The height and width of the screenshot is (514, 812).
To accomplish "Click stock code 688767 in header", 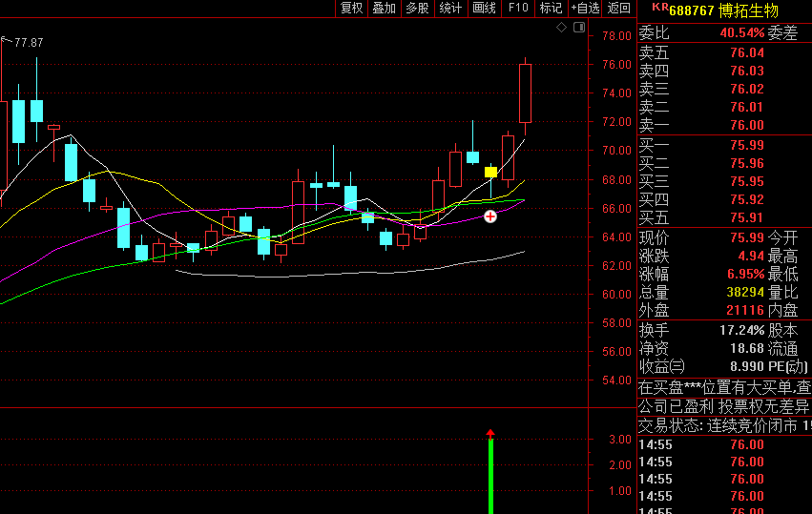I will pyautogui.click(x=692, y=10).
